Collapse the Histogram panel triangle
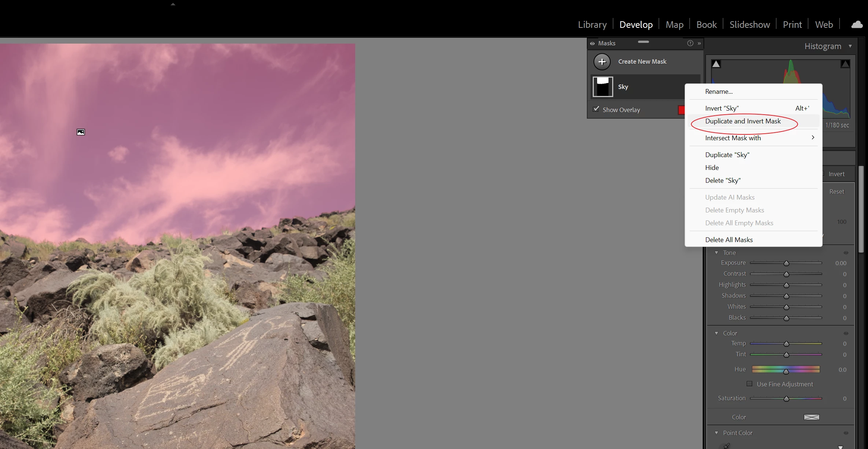 (x=850, y=46)
